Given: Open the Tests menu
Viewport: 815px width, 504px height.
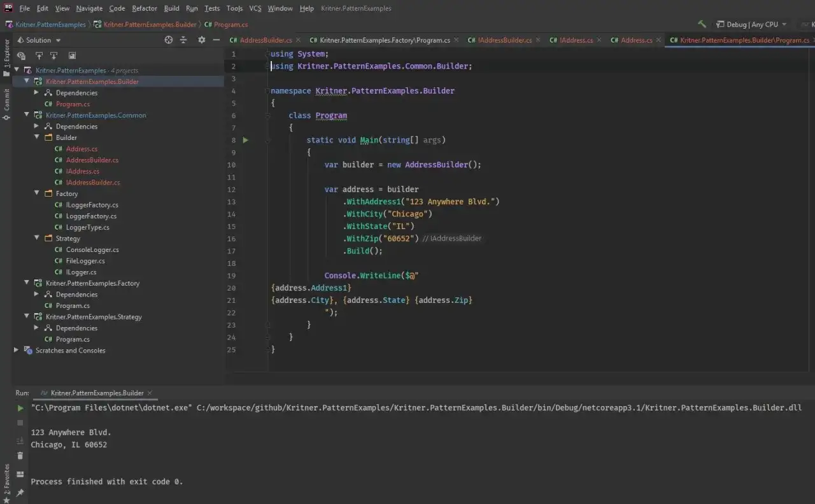Looking at the screenshot, I should (212, 8).
